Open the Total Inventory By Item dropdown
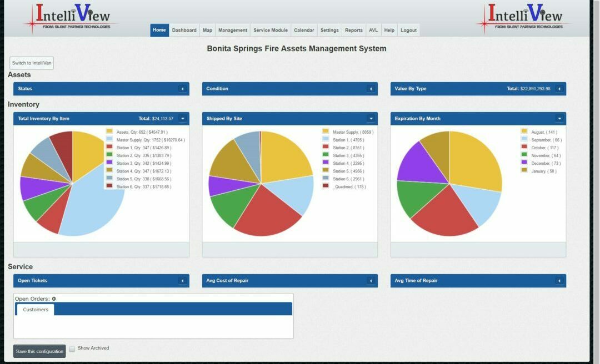Image resolution: width=600 pixels, height=364 pixels. point(182,118)
